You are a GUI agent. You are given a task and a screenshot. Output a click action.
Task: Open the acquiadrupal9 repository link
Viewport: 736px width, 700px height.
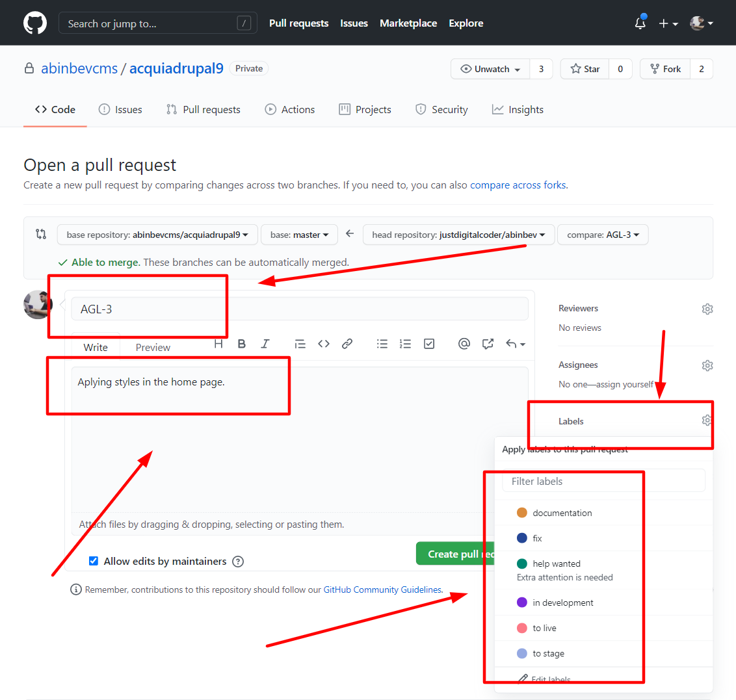[x=176, y=68]
